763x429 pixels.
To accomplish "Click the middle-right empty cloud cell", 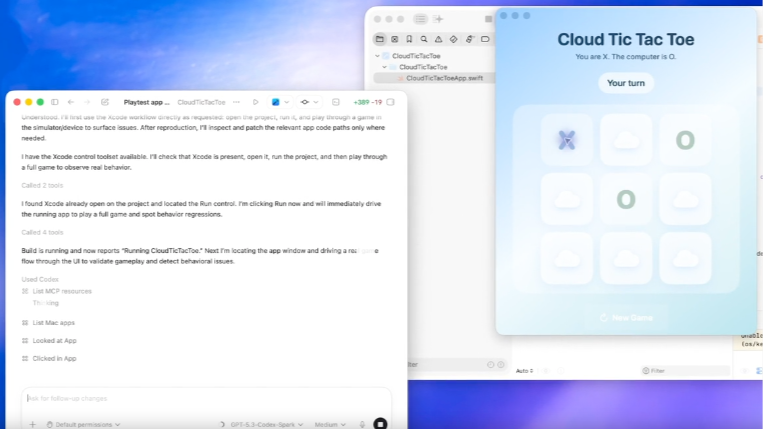I will point(685,199).
